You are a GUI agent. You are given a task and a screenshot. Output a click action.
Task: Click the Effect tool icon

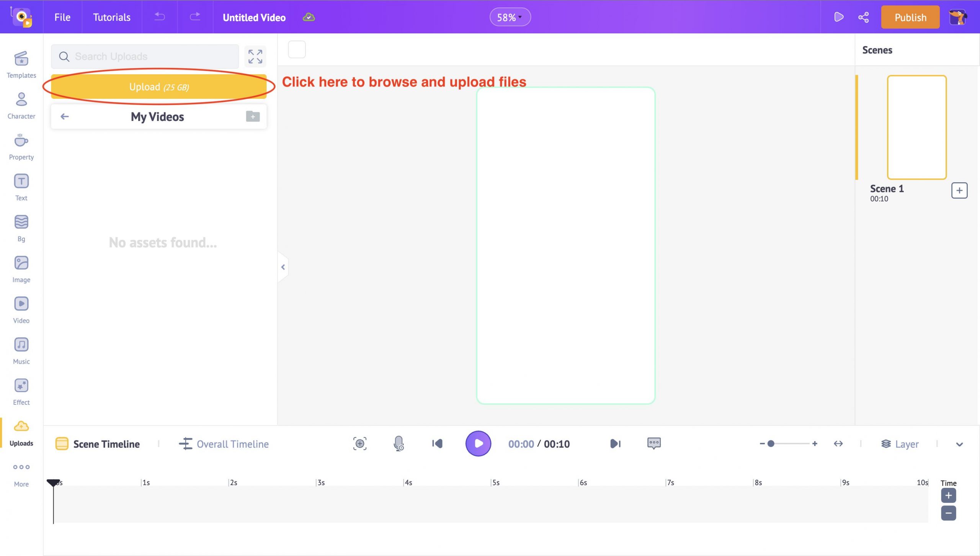(x=21, y=391)
